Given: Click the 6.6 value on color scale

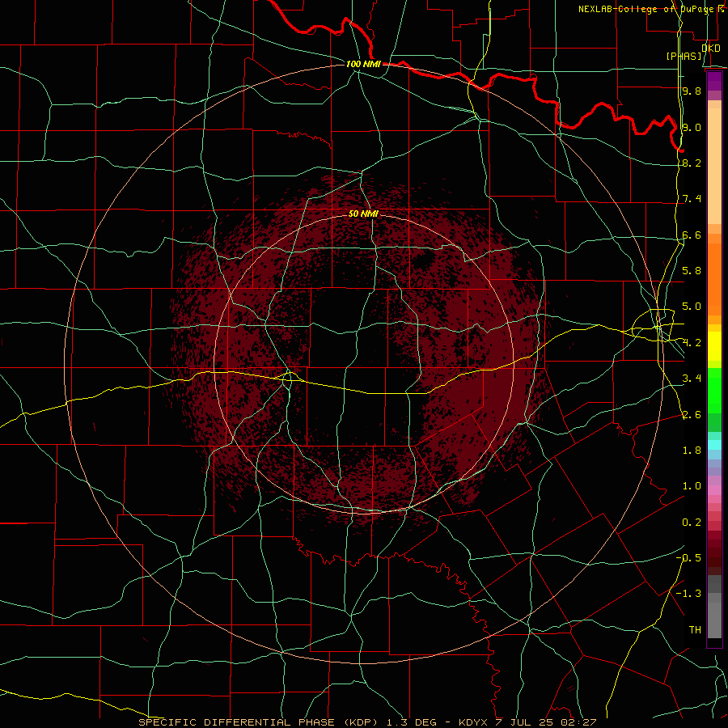Looking at the screenshot, I should pyautogui.click(x=692, y=235).
